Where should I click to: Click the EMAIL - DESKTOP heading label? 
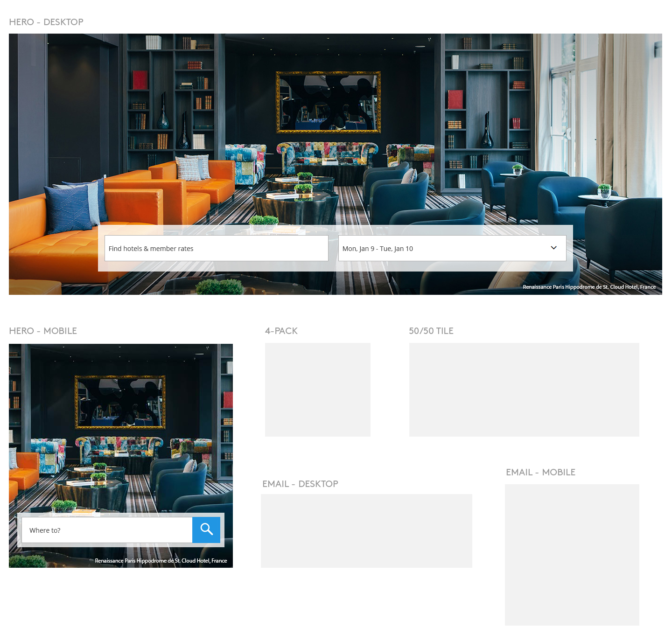click(300, 484)
